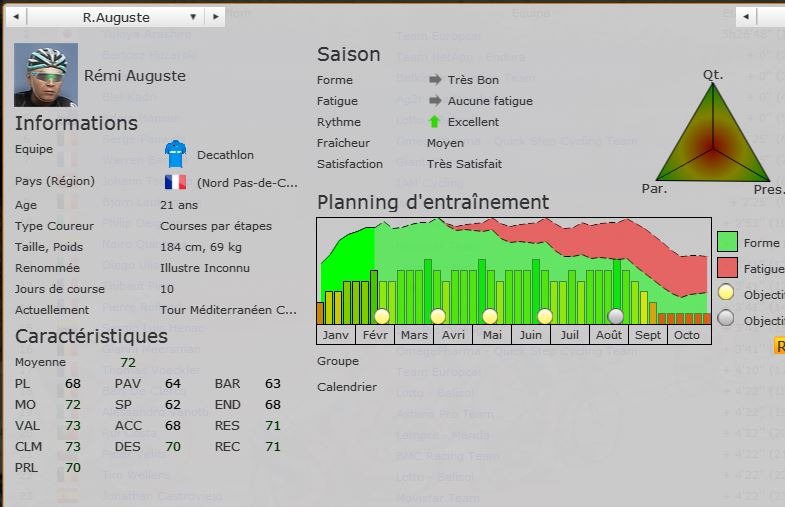Go to next rider with right arrow
Screen dimensions: 785x507
(x=216, y=17)
